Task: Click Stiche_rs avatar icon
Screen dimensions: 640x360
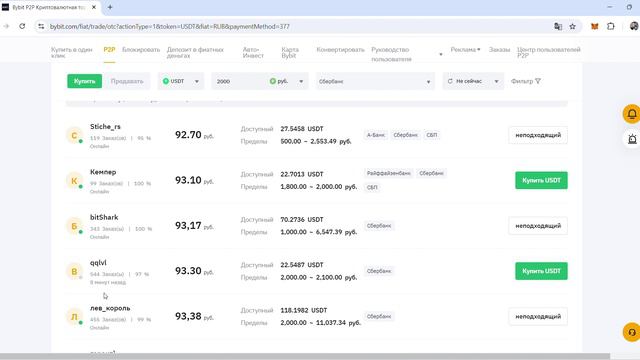Action: click(74, 136)
